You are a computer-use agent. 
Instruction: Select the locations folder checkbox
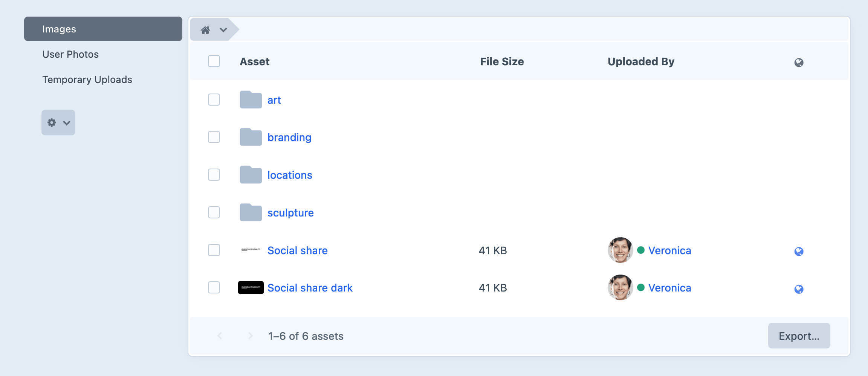point(214,175)
